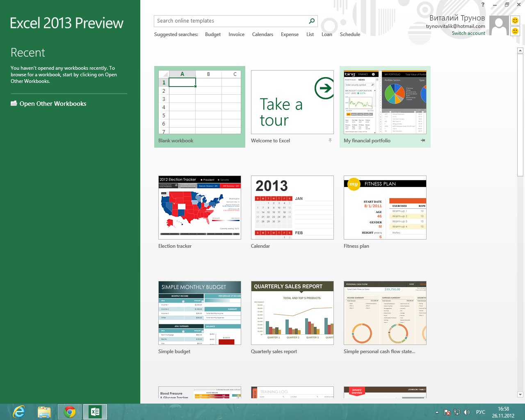The width and height of the screenshot is (525, 420).
Task: Pin My financial portfolio template
Action: (423, 140)
